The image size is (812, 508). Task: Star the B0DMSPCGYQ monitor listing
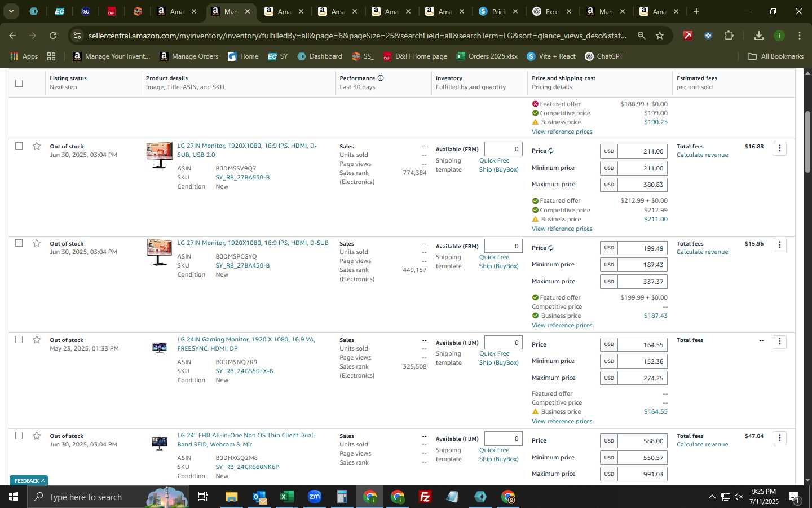pyautogui.click(x=37, y=243)
